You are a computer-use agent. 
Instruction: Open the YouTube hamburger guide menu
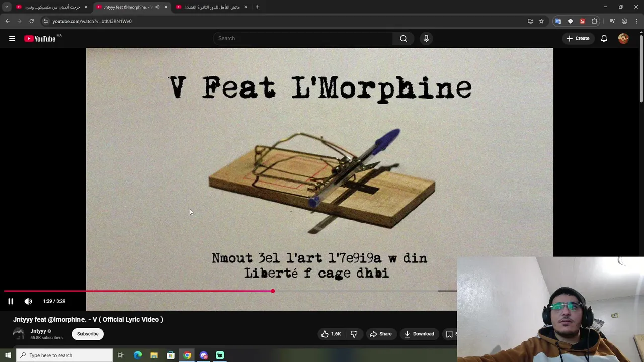[12, 38]
